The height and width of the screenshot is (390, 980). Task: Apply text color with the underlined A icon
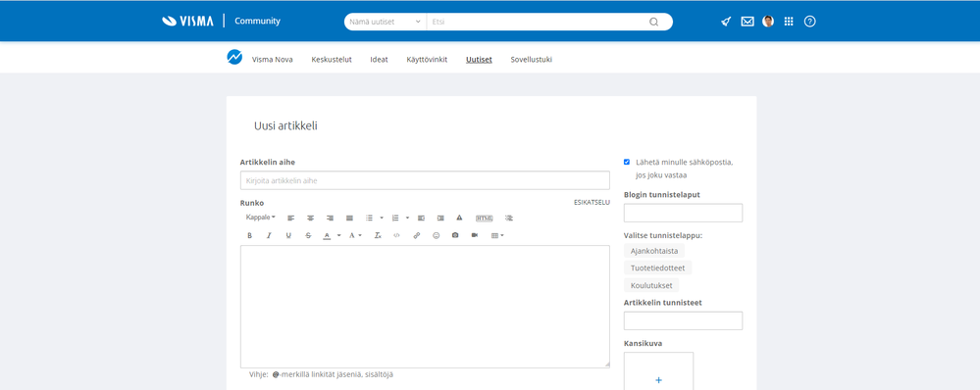pos(327,235)
